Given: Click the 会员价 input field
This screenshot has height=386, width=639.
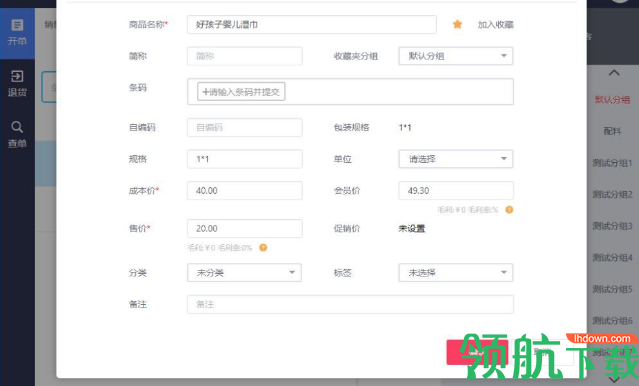Looking at the screenshot, I should click(456, 191).
